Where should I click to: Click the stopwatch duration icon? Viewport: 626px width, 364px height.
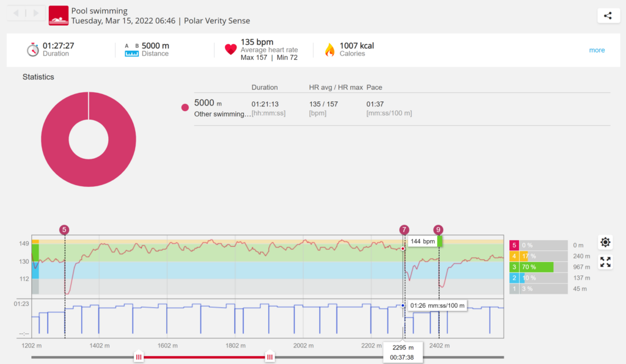point(33,49)
